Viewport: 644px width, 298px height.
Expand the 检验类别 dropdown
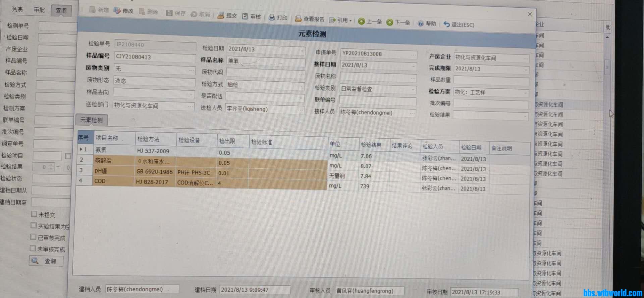413,90
